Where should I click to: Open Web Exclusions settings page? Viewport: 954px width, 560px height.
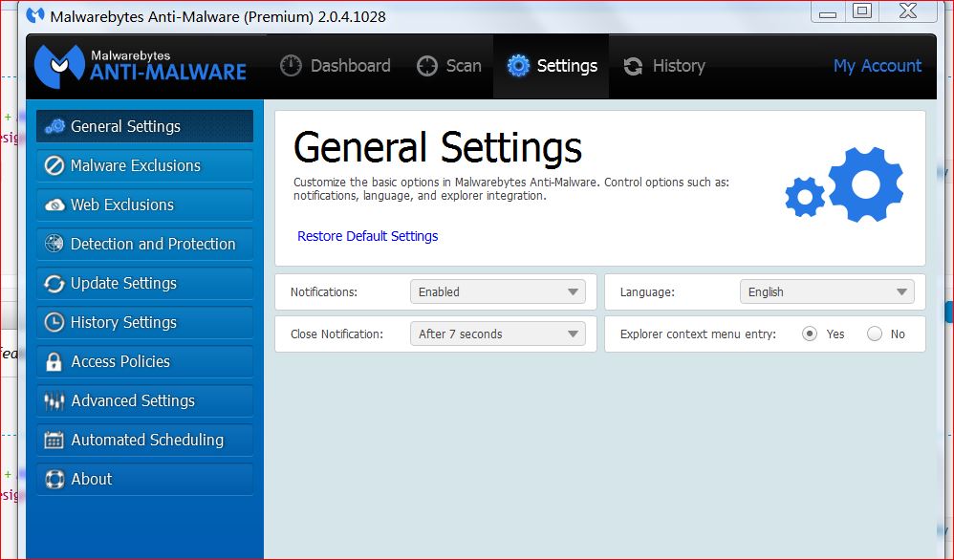[144, 205]
